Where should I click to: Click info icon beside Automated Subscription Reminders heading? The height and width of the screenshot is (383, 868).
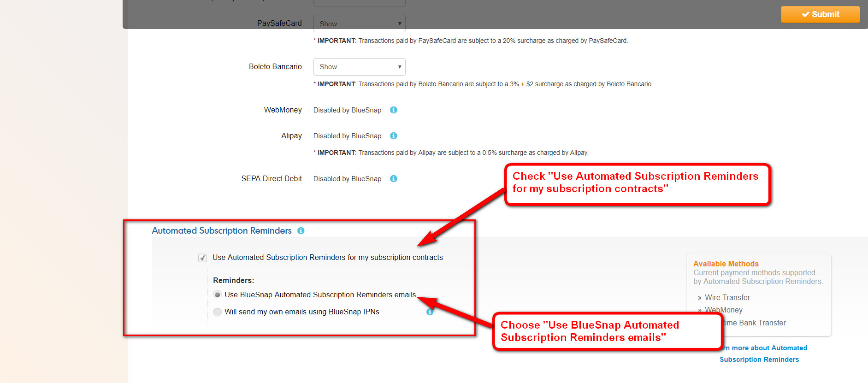[301, 231]
